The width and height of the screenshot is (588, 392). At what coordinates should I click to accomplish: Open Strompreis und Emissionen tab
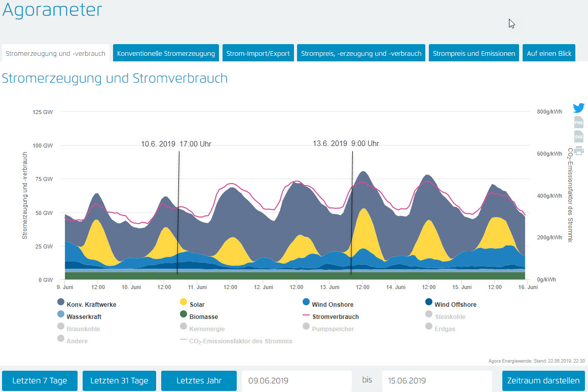[473, 53]
